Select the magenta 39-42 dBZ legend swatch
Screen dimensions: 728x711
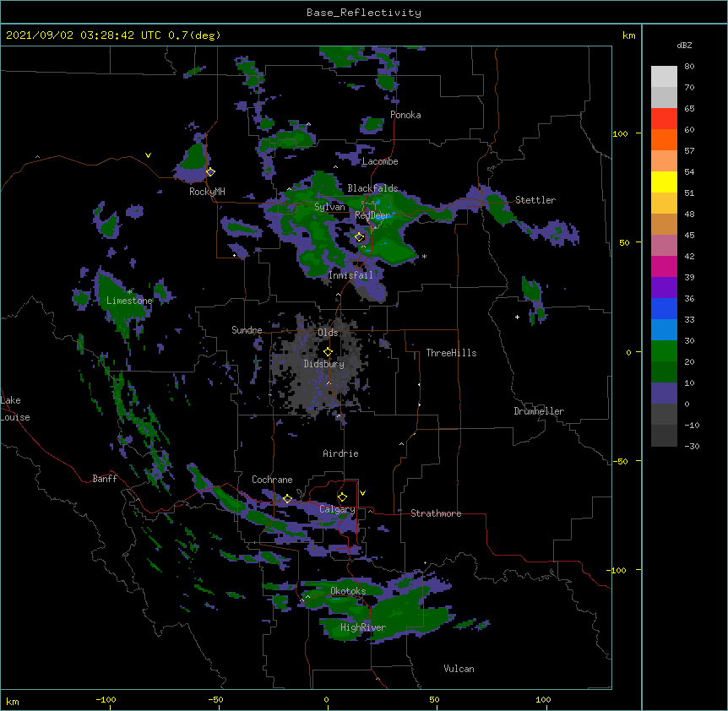(664, 266)
